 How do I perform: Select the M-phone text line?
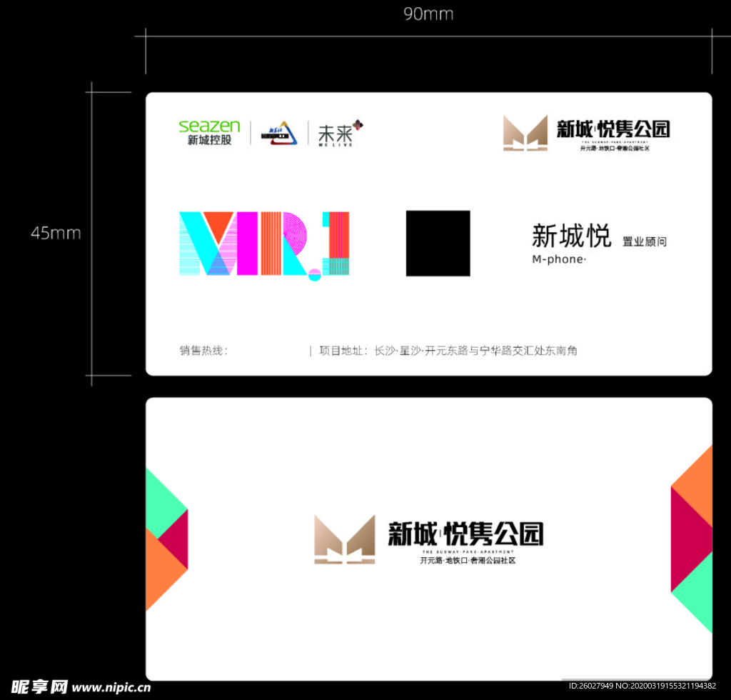pyautogui.click(x=558, y=259)
